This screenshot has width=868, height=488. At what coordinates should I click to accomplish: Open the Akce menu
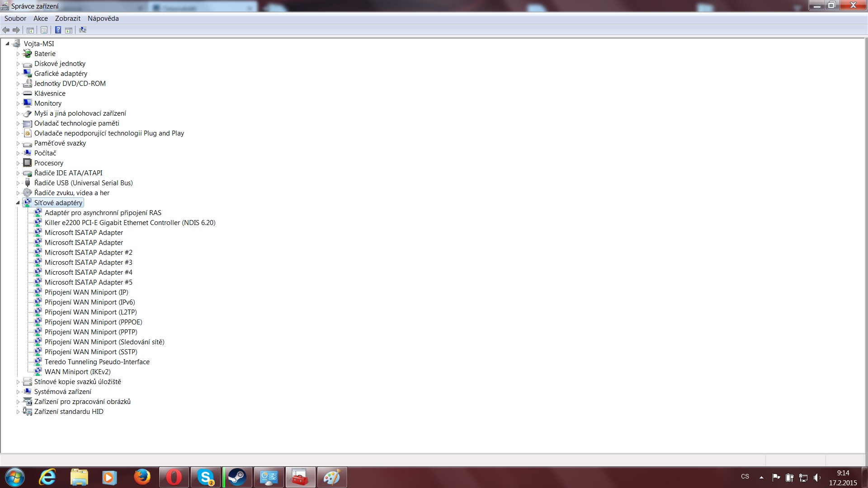[x=40, y=19]
